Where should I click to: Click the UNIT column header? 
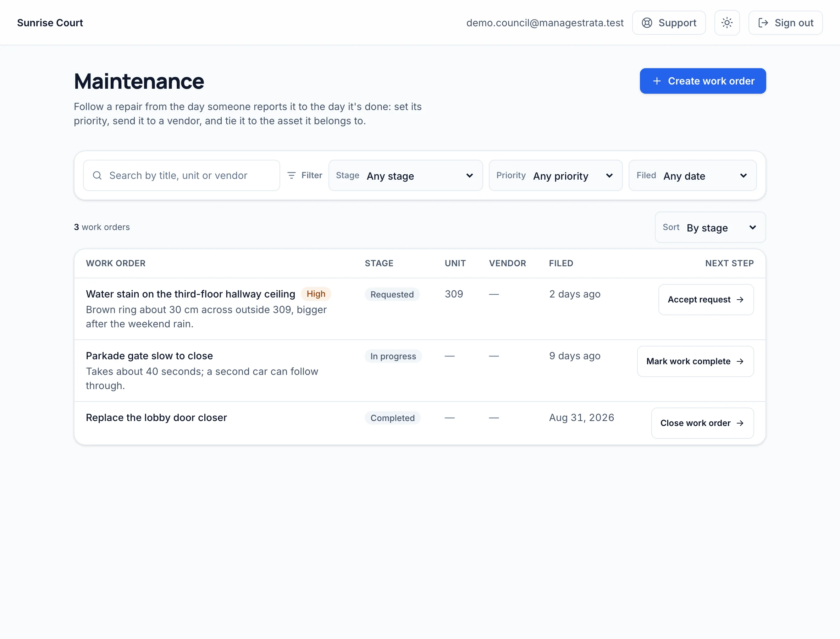click(x=455, y=263)
